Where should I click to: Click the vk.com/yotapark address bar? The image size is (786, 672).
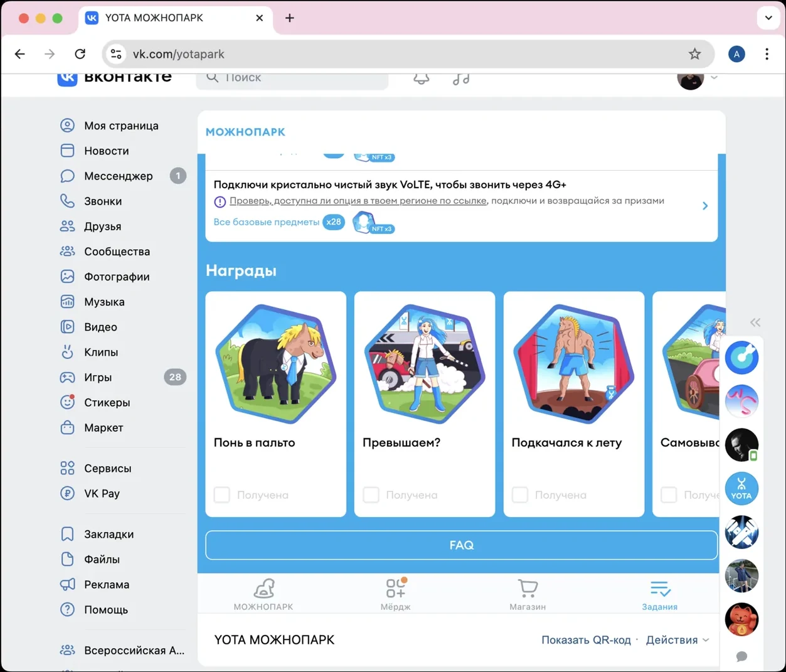pos(408,54)
